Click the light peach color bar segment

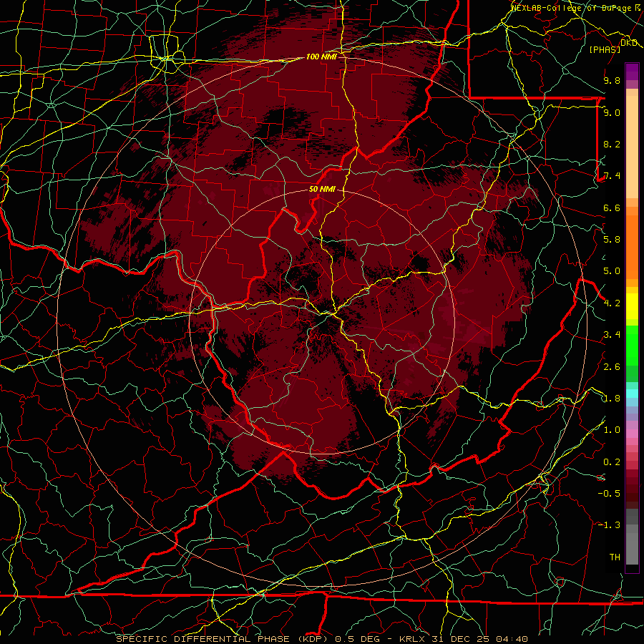[x=632, y=147]
